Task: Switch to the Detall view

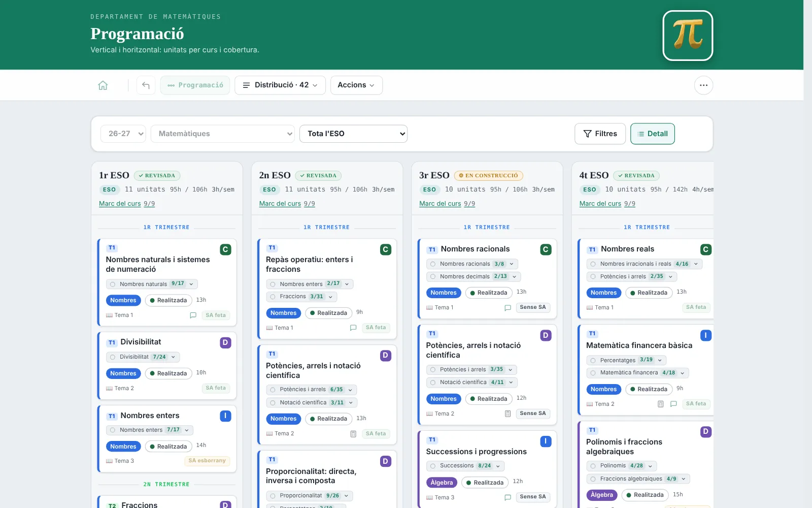Action: coord(653,134)
